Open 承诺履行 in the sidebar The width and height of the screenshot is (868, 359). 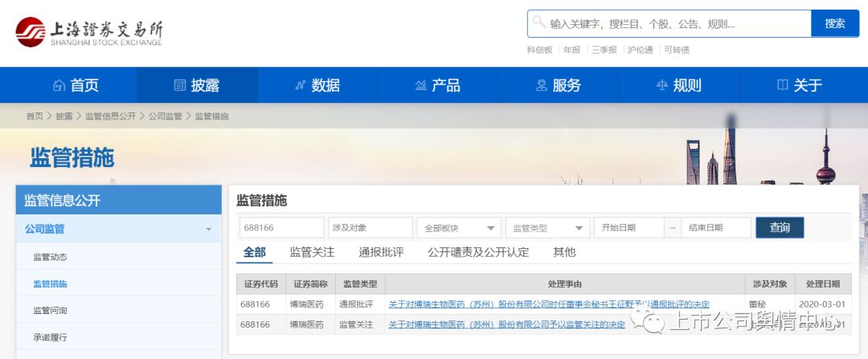point(51,337)
